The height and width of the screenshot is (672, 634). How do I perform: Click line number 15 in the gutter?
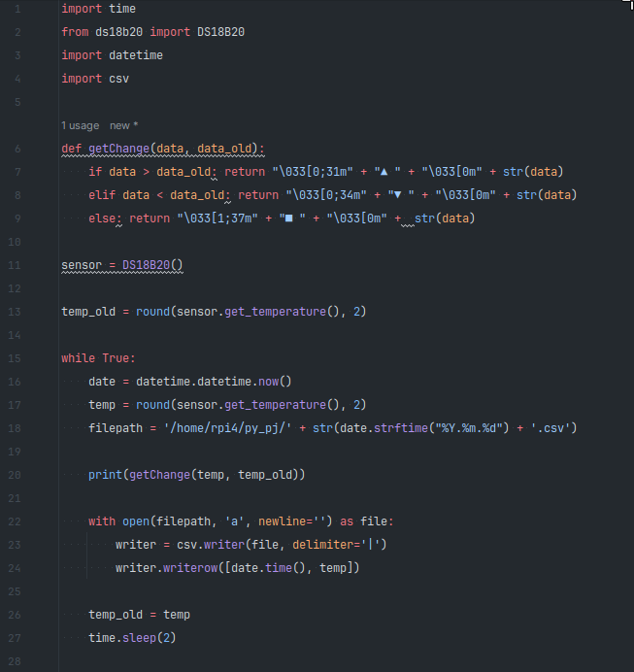(17, 358)
